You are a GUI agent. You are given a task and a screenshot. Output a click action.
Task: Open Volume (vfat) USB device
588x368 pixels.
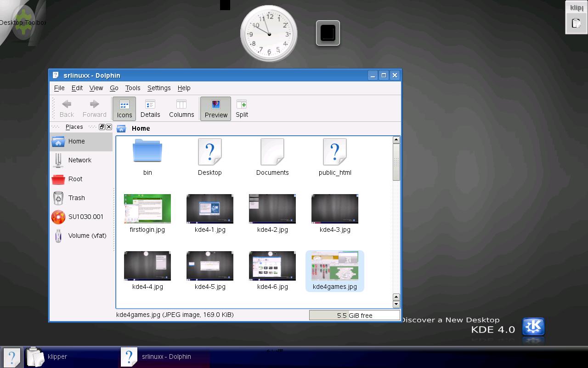[81, 236]
